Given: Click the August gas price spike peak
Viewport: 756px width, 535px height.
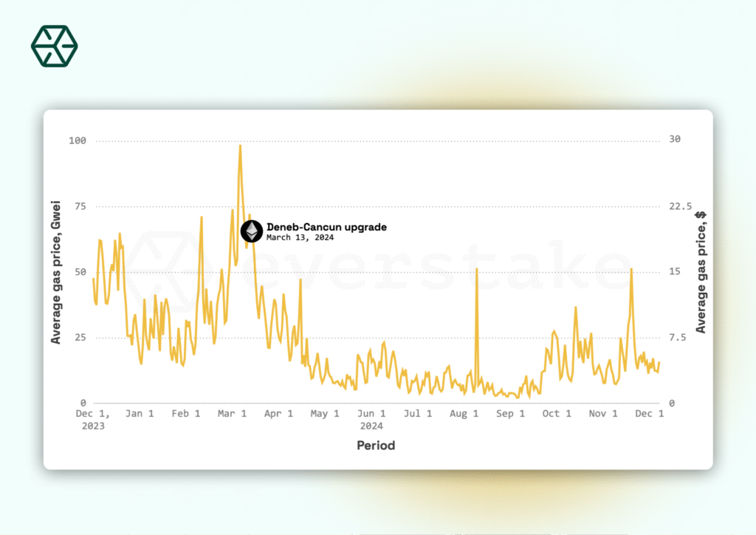Looking at the screenshot, I should pos(477,269).
